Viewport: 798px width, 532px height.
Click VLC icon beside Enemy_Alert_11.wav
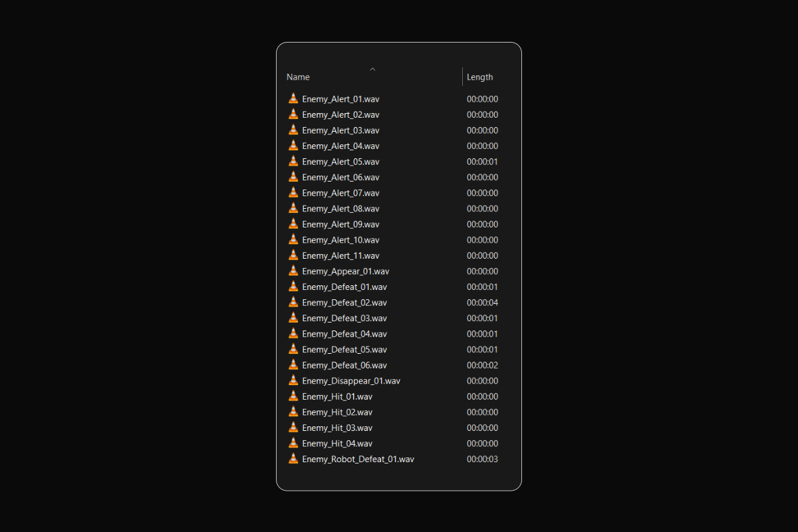point(293,255)
